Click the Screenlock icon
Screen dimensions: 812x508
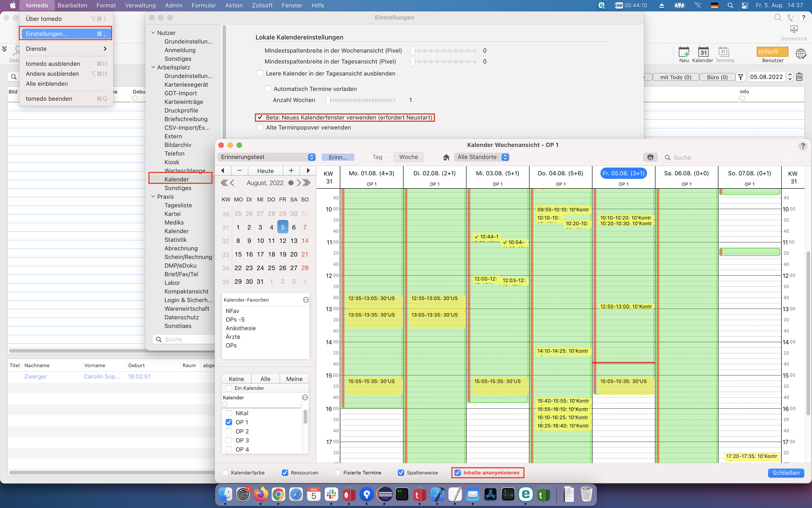coord(794,29)
